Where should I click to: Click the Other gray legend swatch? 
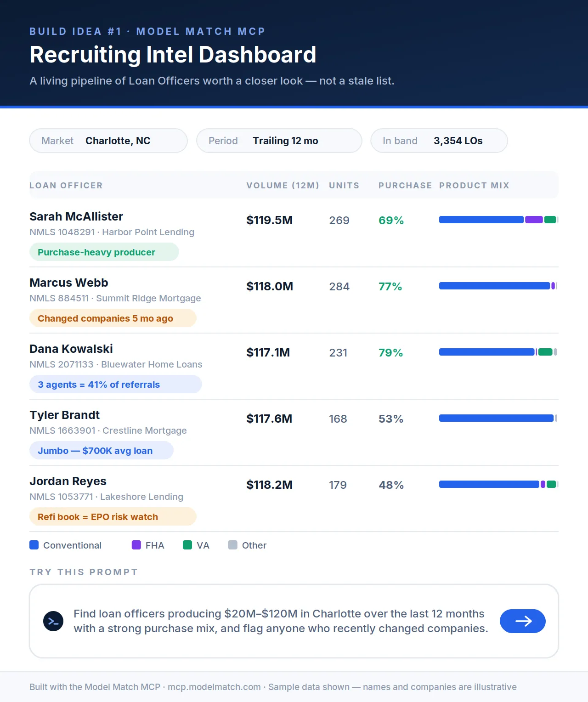point(233,545)
